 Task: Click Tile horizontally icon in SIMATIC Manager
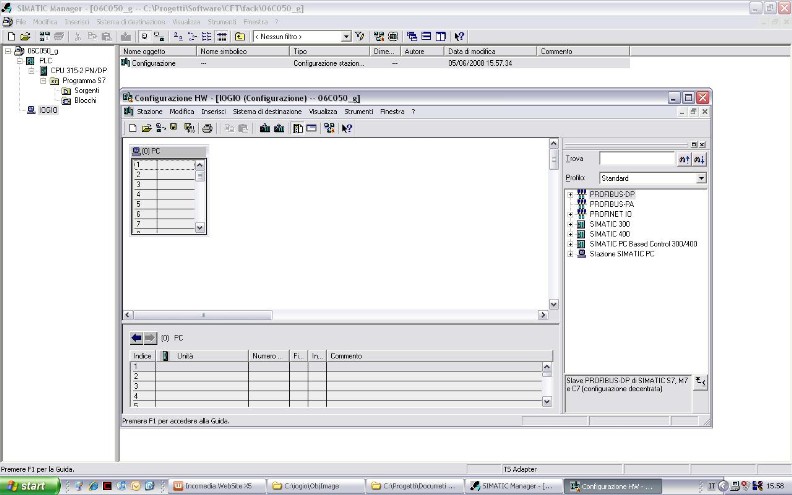tap(426, 36)
